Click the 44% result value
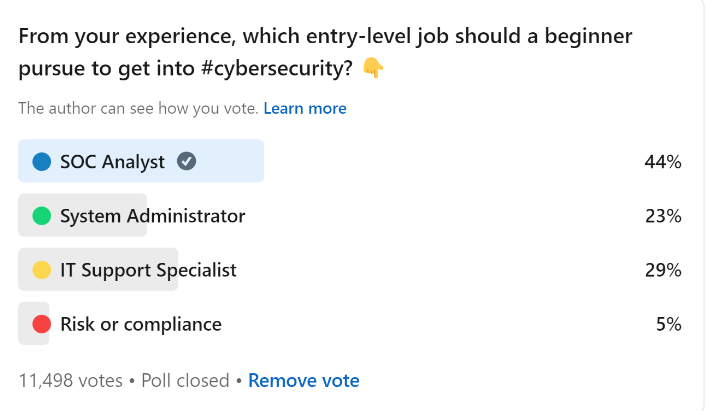The height and width of the screenshot is (411, 707). tap(662, 162)
